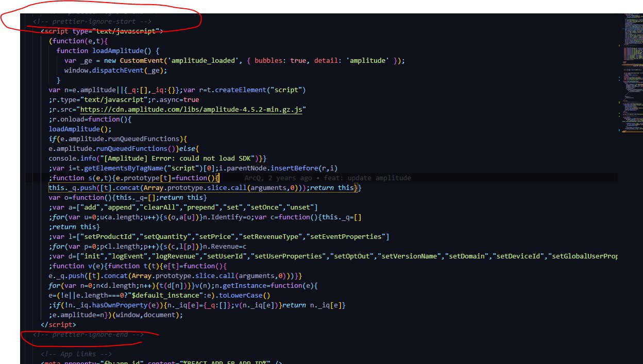Click the "<!-- App links -->" comment
643x364 pixels.
tap(76, 354)
